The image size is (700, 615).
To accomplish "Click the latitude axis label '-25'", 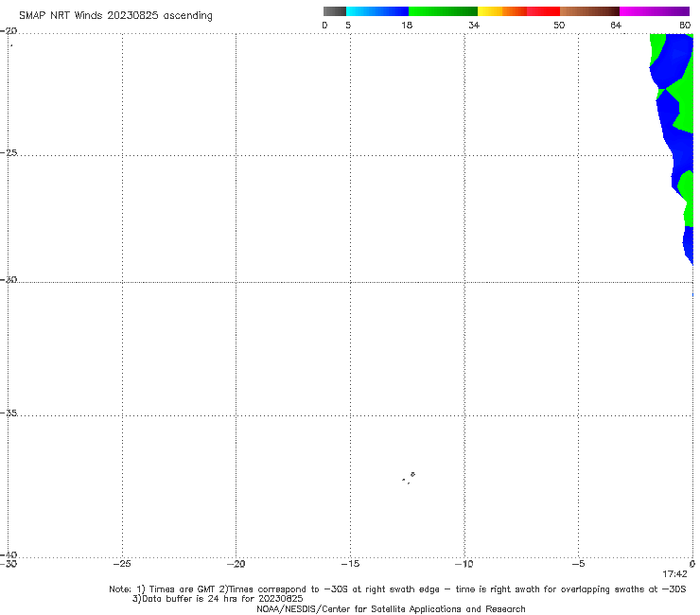I will click(x=9, y=152).
